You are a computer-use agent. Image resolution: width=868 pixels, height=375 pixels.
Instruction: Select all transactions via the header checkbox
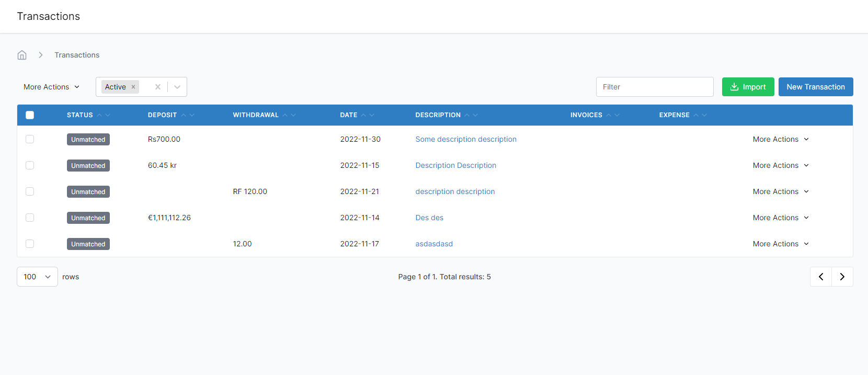click(x=30, y=115)
